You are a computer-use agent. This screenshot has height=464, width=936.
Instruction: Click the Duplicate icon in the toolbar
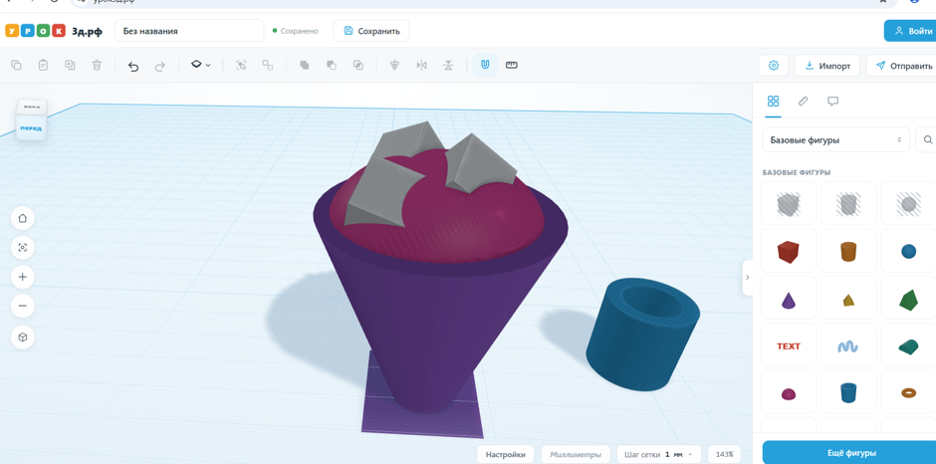(70, 65)
